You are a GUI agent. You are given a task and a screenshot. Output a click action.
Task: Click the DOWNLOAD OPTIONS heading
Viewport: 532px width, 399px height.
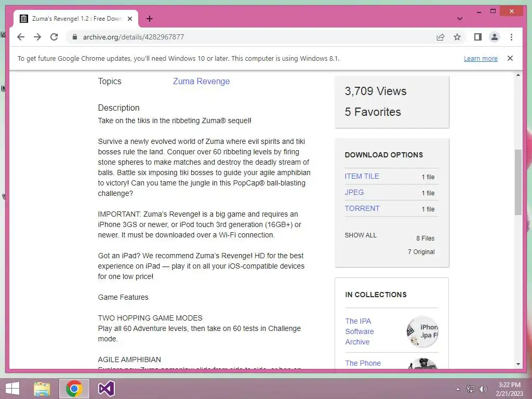[x=384, y=155]
